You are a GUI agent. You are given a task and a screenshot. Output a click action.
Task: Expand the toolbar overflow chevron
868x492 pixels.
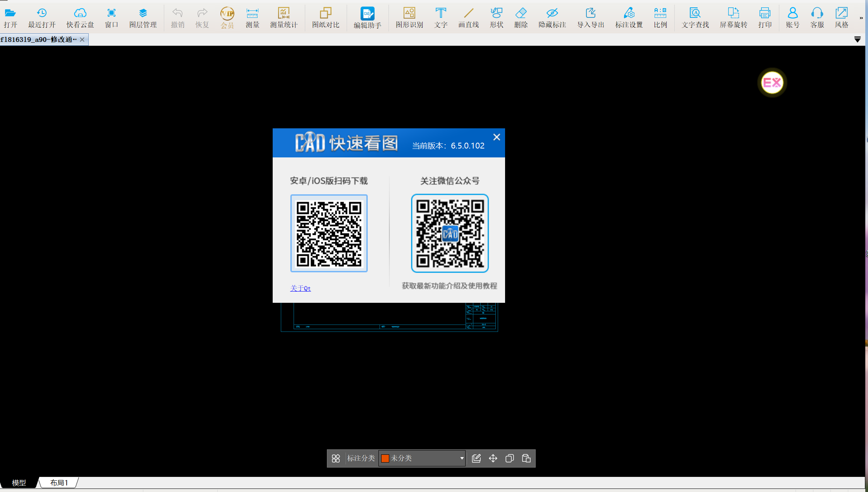point(861,18)
